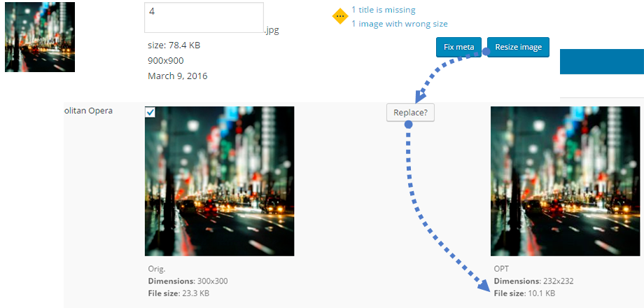
Task: Click the 'March 9, 2016' date text
Action: point(177,76)
